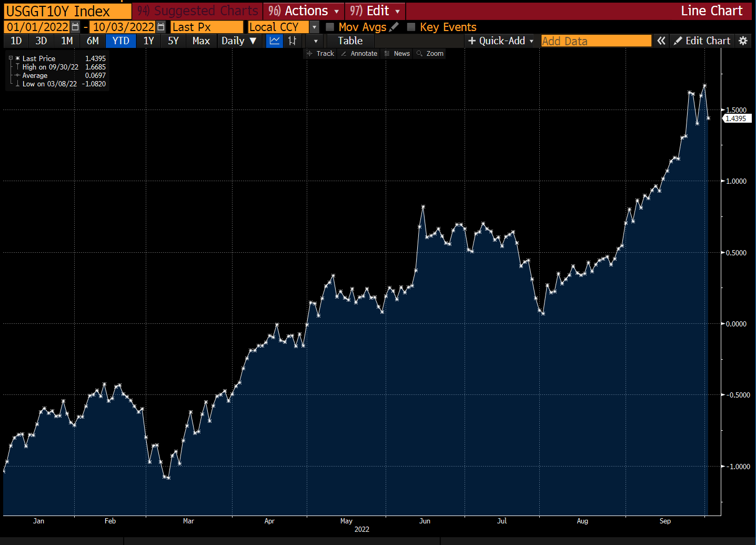Select the line chart type icon

pos(275,41)
